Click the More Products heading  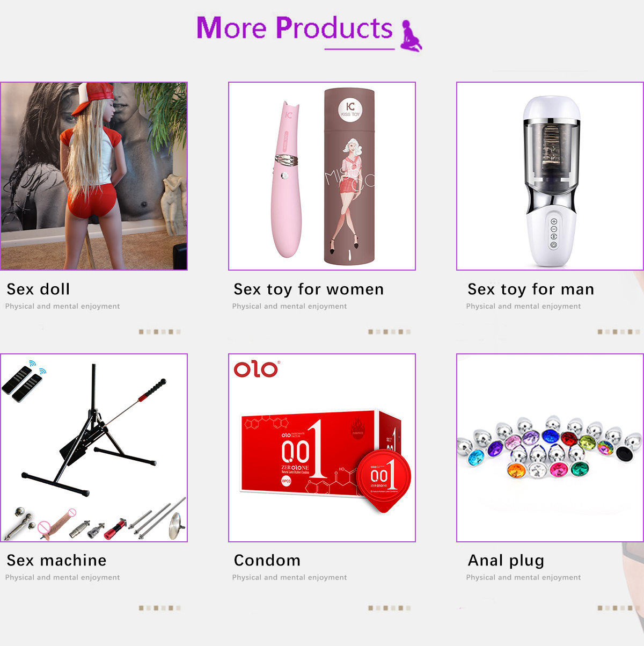coord(294,28)
